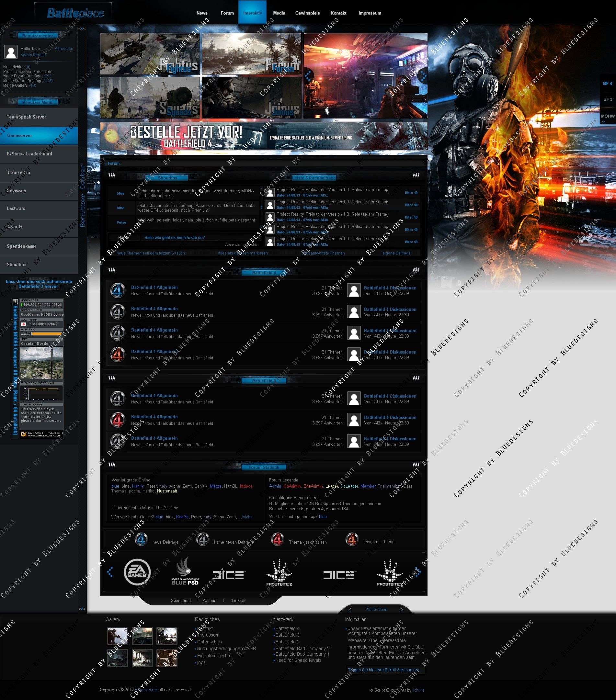Open the Fightus image tile
Screen dimensions: 616x700
150,54
